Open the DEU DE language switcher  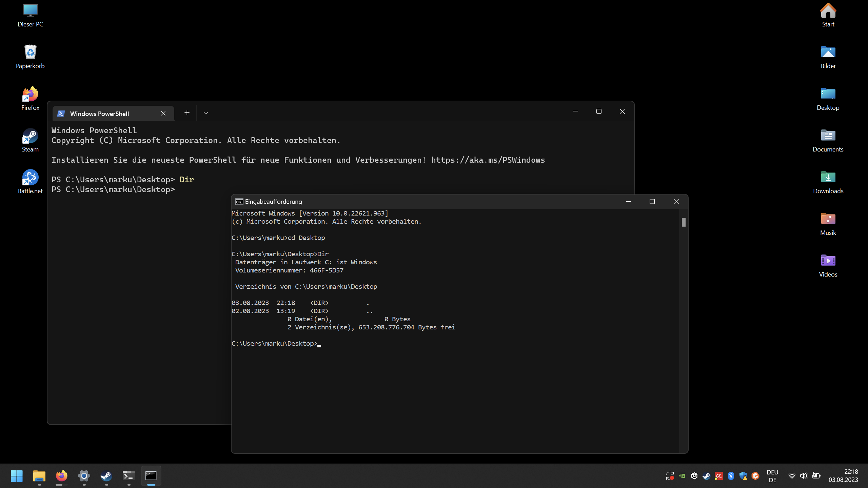772,476
